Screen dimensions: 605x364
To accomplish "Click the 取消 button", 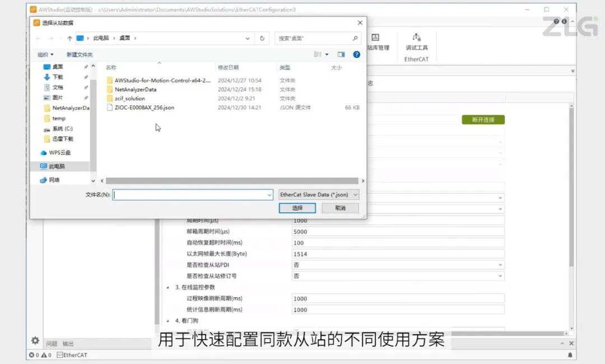I will [341, 208].
